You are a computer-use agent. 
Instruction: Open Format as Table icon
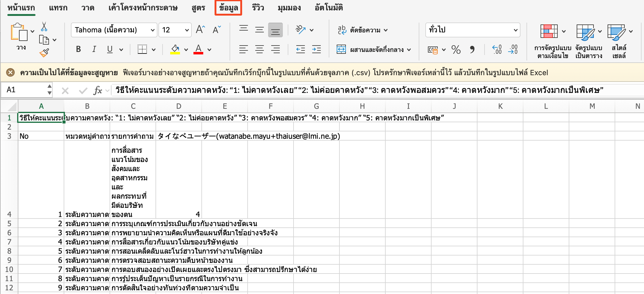585,32
